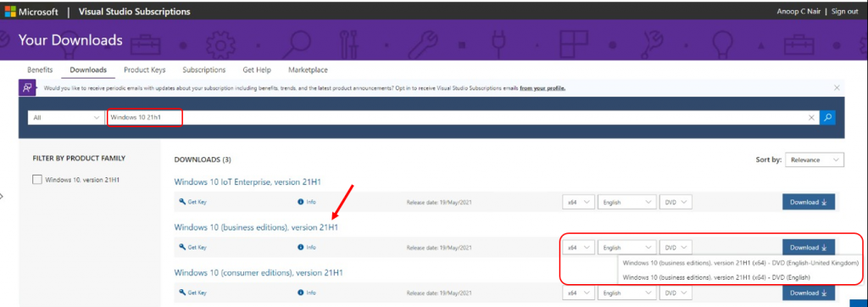868x307 pixels.
Task: Click Info icon for business editions row
Action: 301,247
